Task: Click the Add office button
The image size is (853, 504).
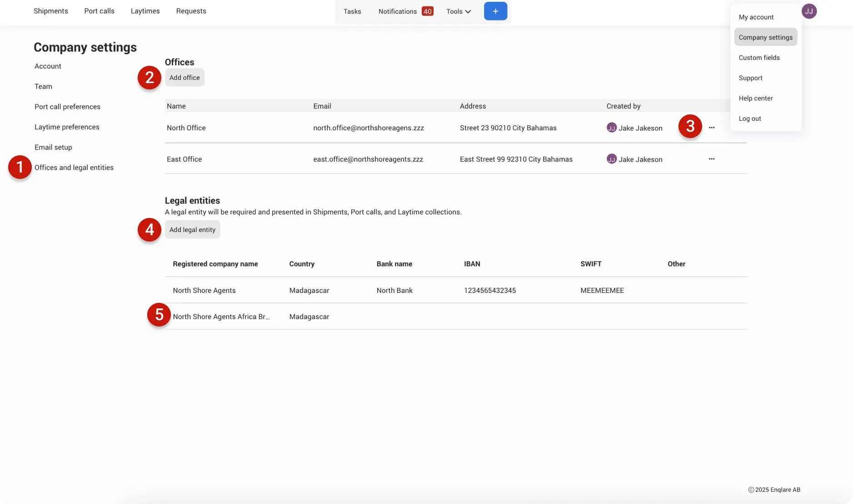Action: coord(185,78)
